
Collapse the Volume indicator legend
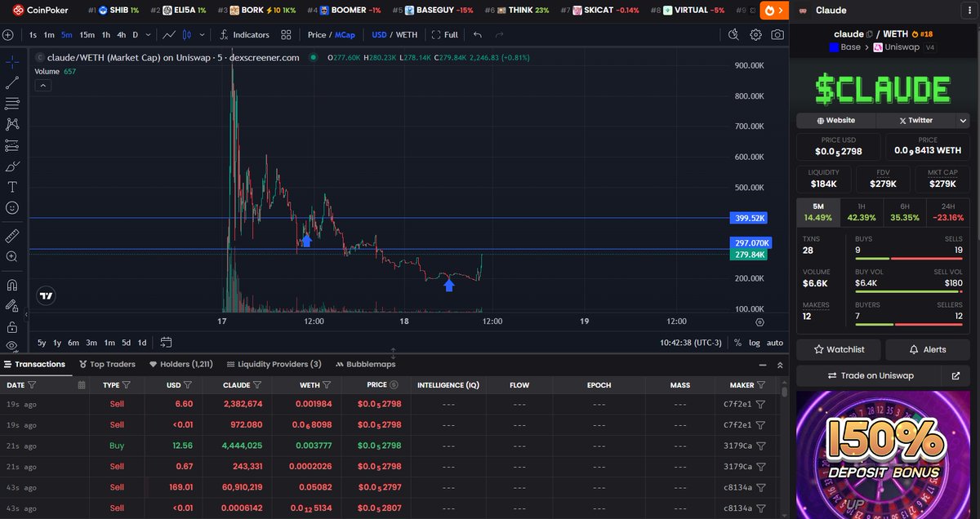(x=42, y=85)
